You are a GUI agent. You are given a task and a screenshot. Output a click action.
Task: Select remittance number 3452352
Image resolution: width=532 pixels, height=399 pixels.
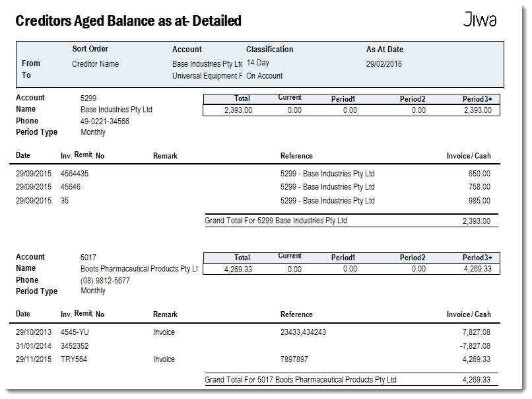[x=75, y=346]
